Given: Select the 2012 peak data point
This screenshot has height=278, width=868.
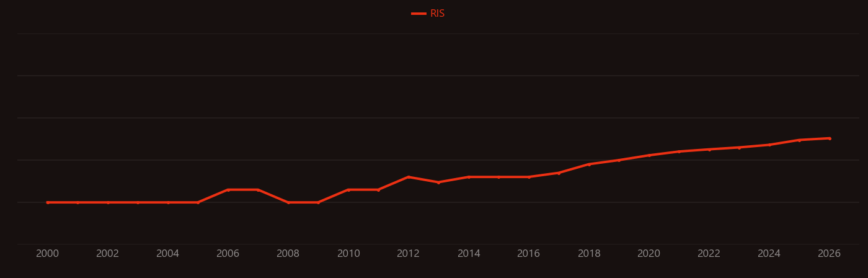Looking at the screenshot, I should [x=409, y=177].
